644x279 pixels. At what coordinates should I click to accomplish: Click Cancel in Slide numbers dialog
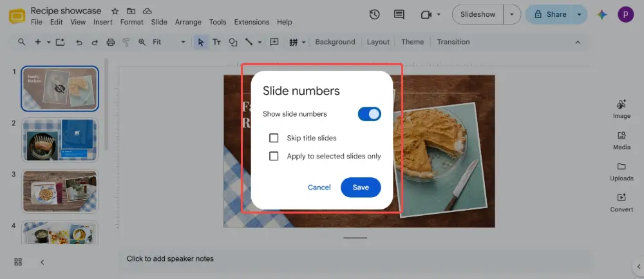[x=319, y=188]
